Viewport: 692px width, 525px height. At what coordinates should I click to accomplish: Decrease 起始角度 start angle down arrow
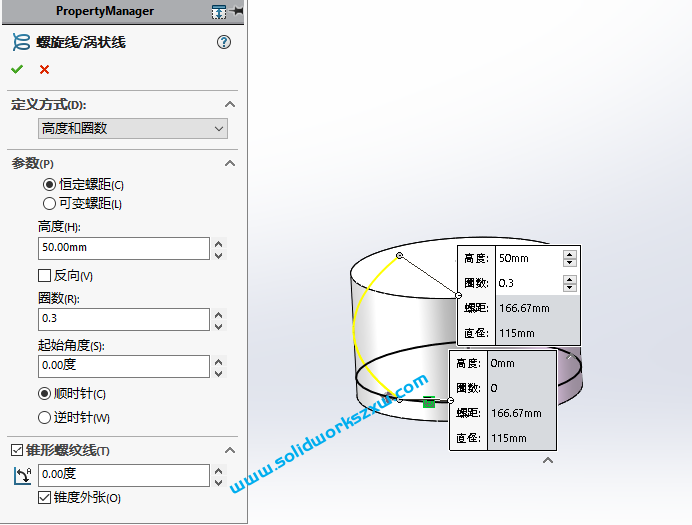[x=218, y=373]
